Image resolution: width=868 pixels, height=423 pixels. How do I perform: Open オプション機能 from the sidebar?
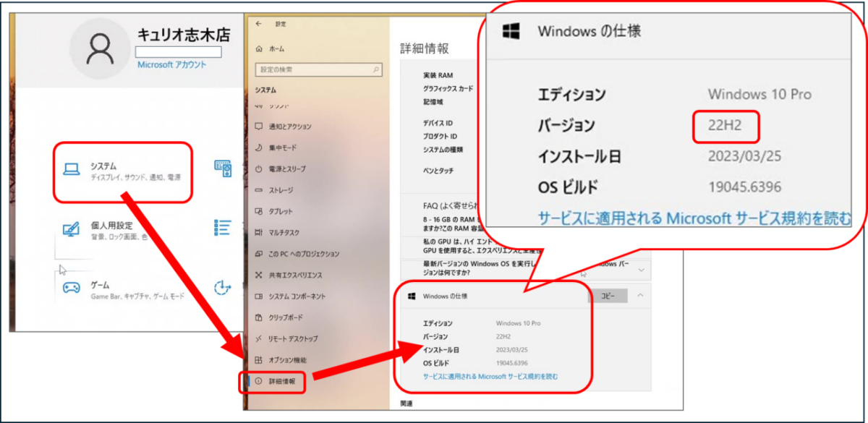pyautogui.click(x=258, y=359)
